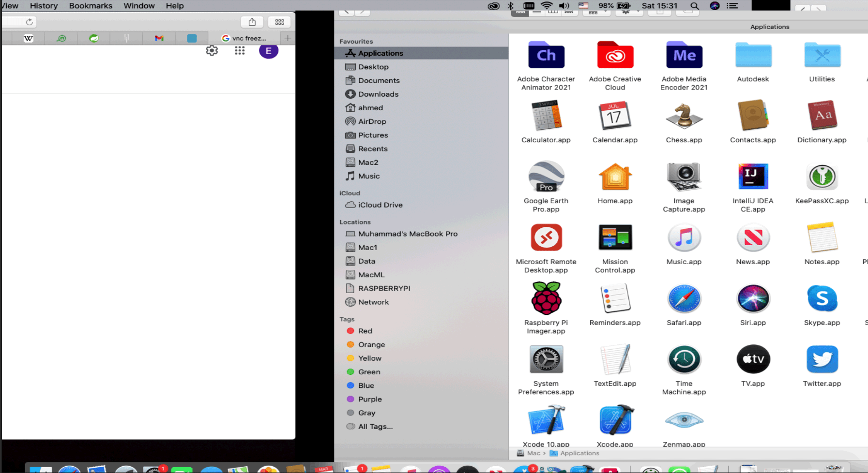Open the Bookmarks menu
This screenshot has width=868, height=473.
coord(90,5)
